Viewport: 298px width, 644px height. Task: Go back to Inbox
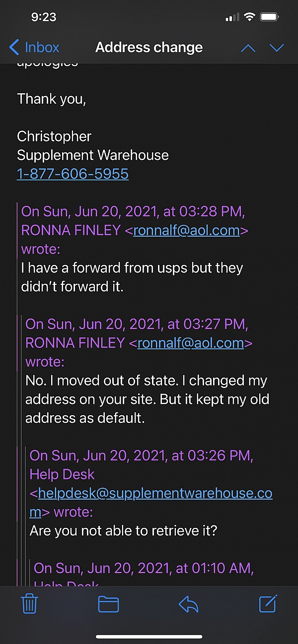pos(34,48)
